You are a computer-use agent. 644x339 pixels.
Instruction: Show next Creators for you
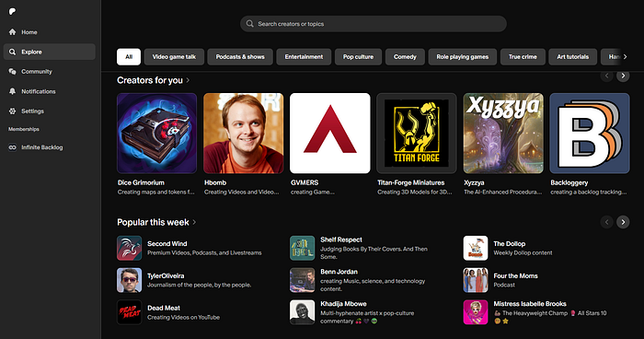tap(623, 76)
